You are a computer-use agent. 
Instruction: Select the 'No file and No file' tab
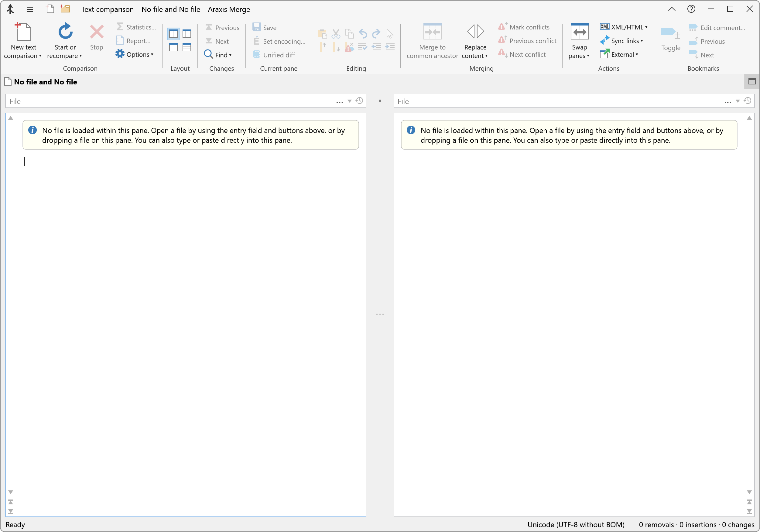click(x=45, y=82)
